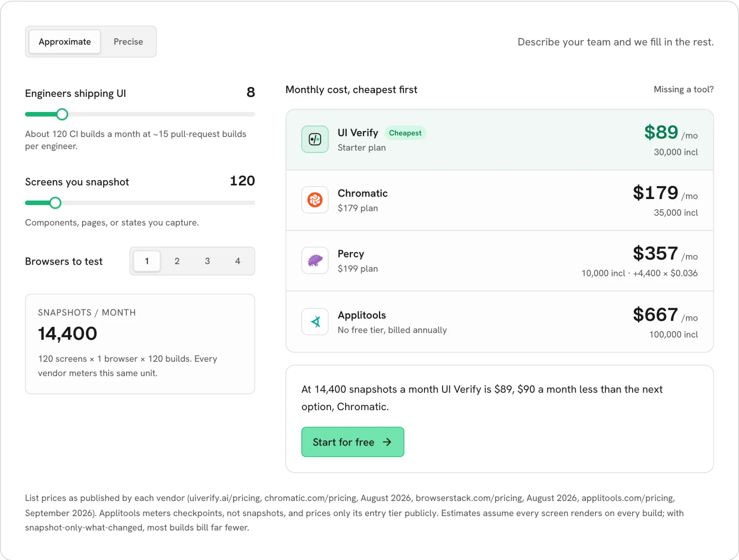Click the arrow in Start for free

coord(387,442)
